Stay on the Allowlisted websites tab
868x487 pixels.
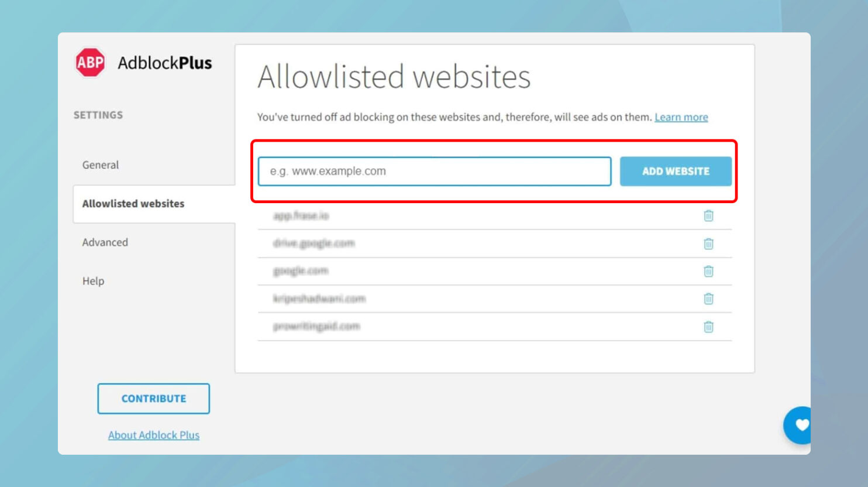tap(132, 203)
